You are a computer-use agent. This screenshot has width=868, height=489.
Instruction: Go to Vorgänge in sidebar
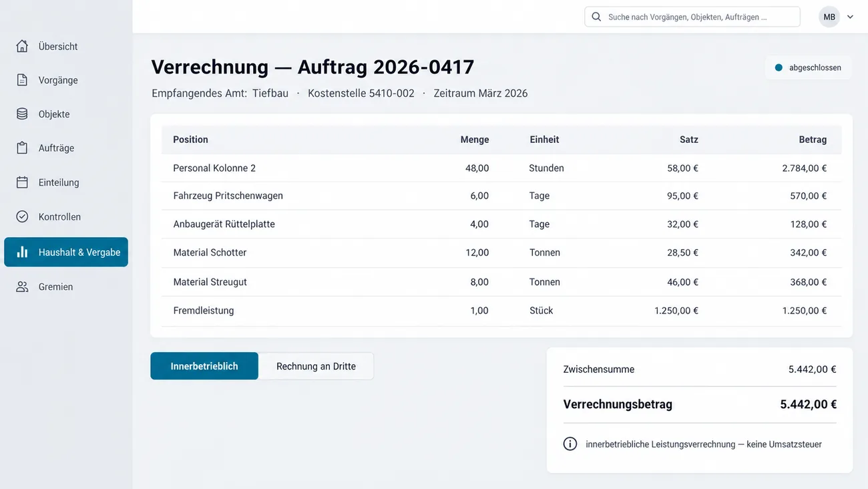coord(66,80)
